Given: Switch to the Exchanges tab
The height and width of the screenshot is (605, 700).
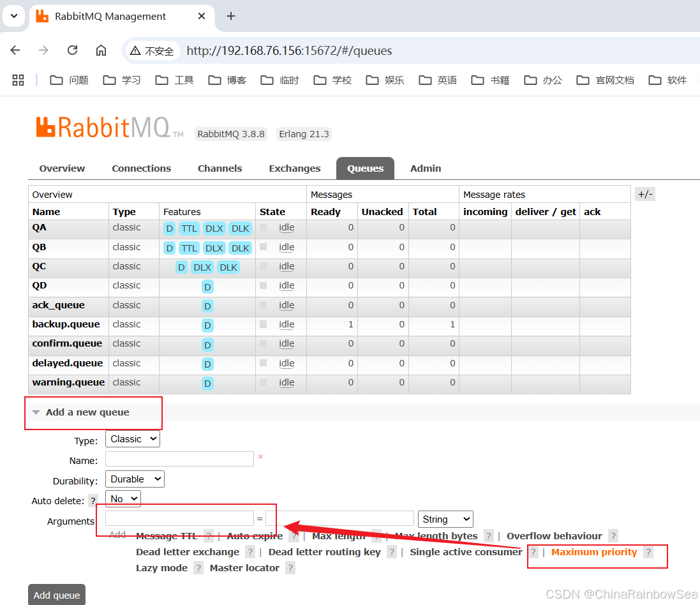Looking at the screenshot, I should point(294,168).
